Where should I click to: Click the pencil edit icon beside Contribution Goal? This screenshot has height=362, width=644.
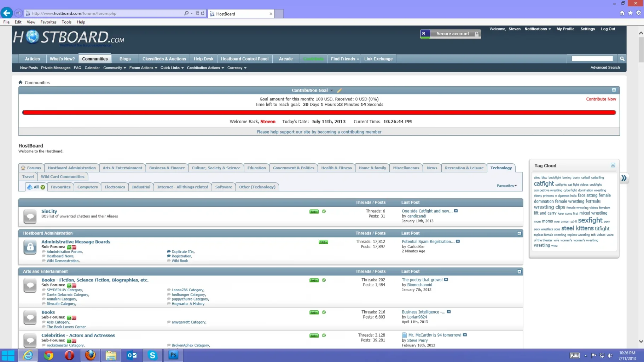339,90
